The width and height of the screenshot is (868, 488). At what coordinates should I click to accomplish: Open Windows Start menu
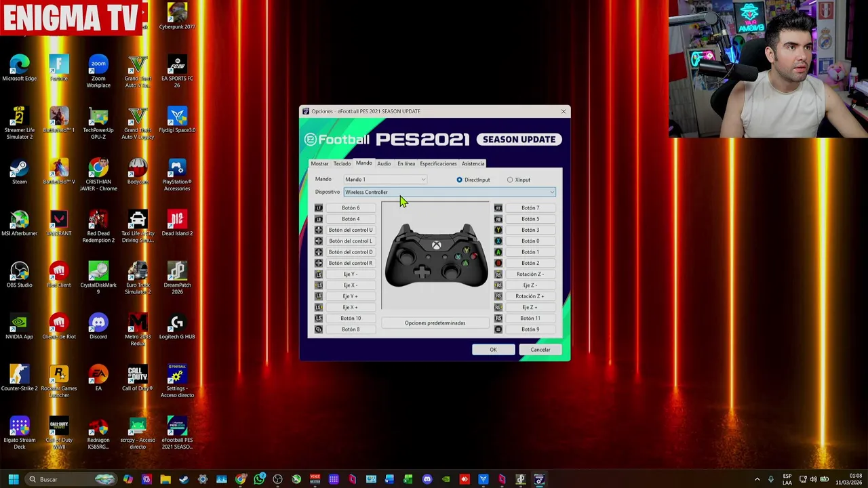point(13,479)
